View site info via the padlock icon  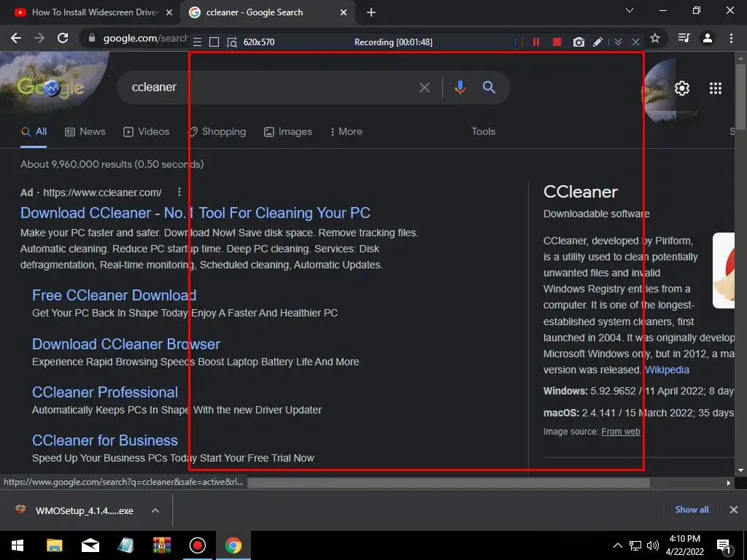(x=92, y=38)
